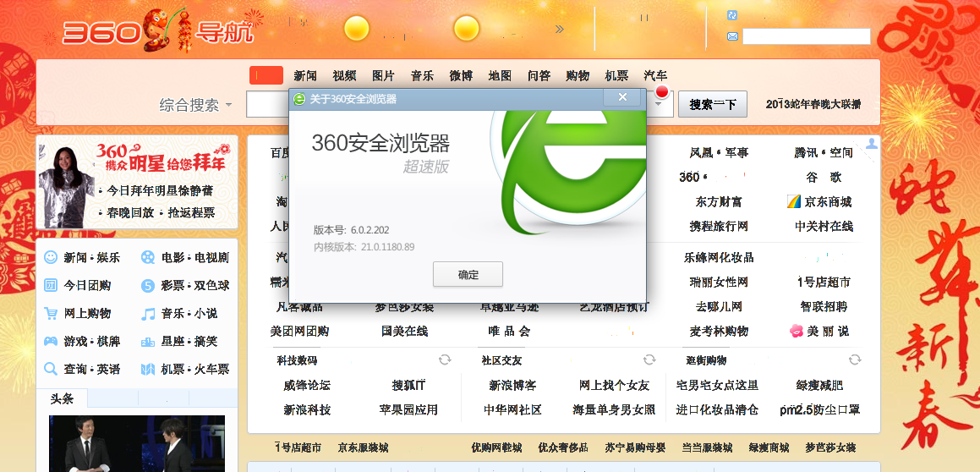Click the map icon beside 机票·火车票
The width and height of the screenshot is (980, 472).
(x=147, y=369)
